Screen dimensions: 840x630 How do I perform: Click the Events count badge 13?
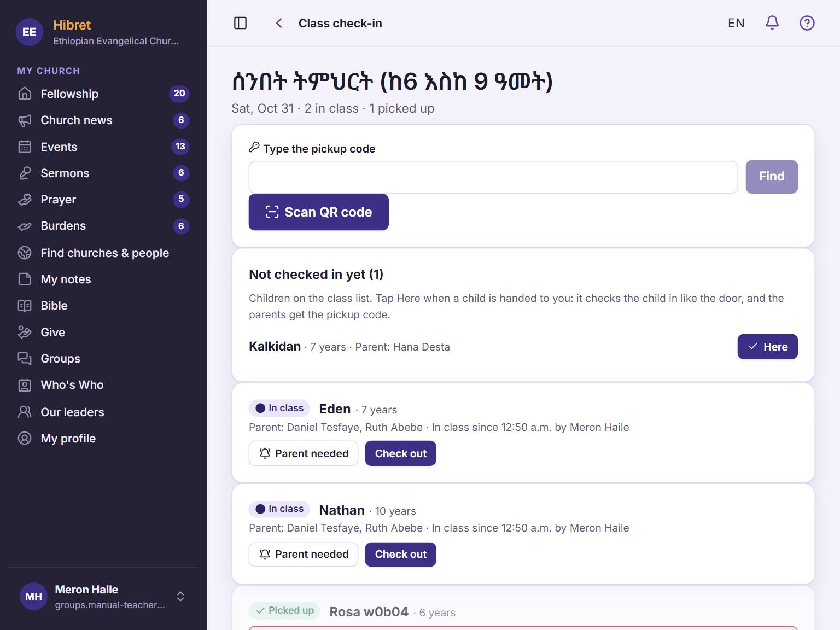(180, 147)
